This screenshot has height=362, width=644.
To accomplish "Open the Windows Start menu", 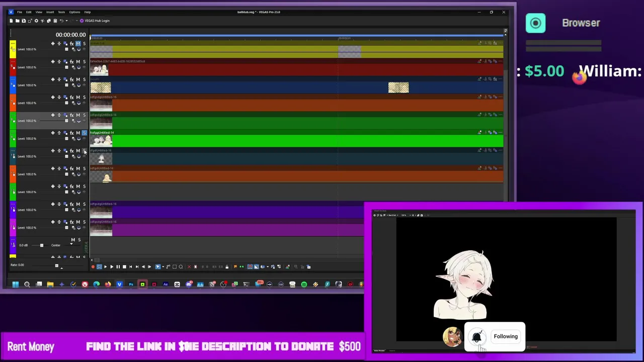I will coord(16,285).
